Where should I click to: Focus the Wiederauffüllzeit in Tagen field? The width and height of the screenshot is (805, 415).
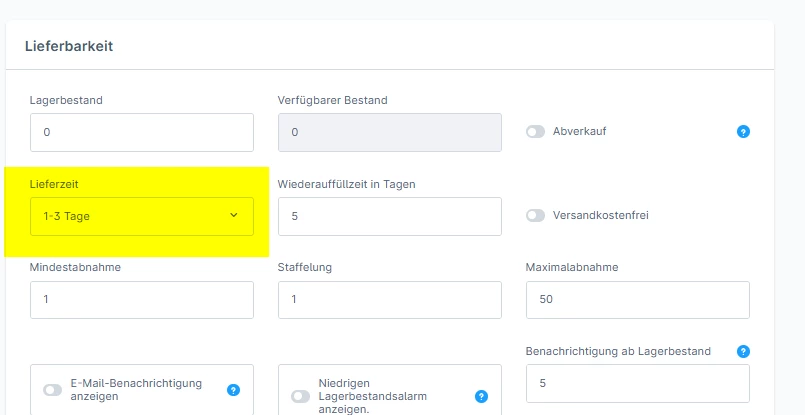[x=390, y=216]
